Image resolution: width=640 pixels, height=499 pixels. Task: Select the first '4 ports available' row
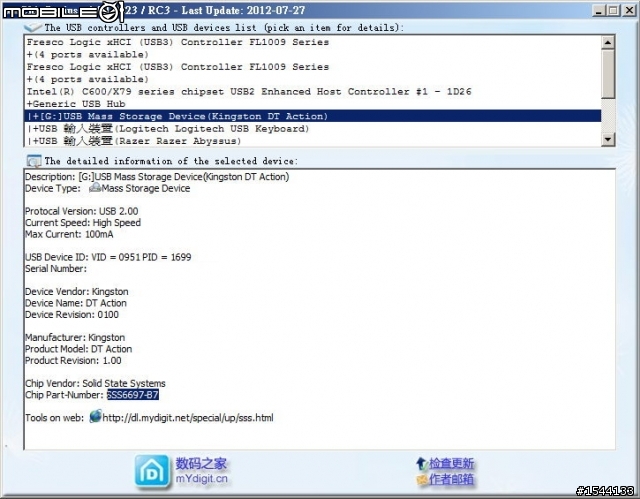[312, 55]
